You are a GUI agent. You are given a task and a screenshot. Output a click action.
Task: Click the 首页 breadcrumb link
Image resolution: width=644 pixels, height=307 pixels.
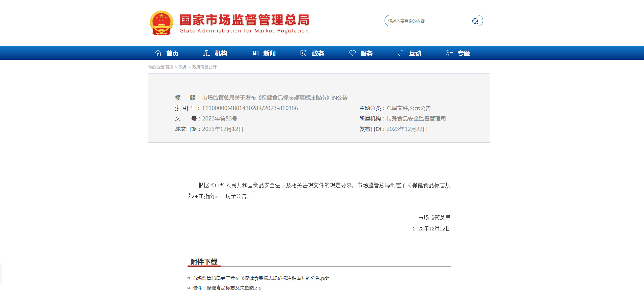point(169,67)
